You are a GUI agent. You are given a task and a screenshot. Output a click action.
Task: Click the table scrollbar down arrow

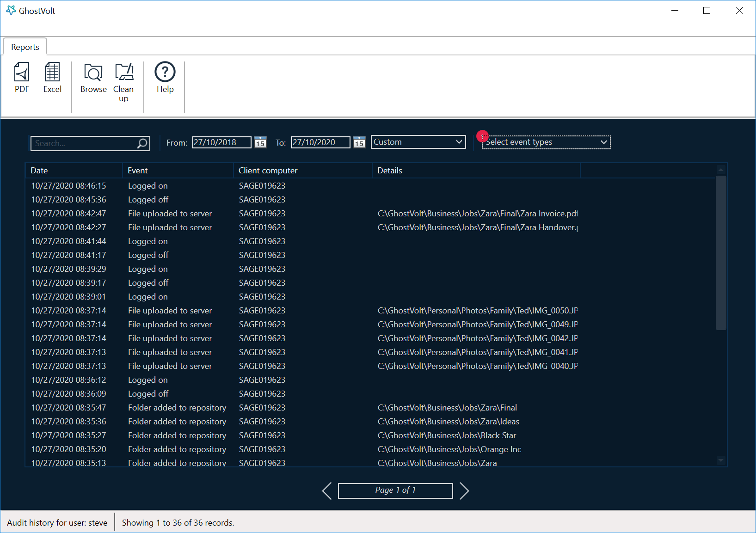[x=721, y=460]
